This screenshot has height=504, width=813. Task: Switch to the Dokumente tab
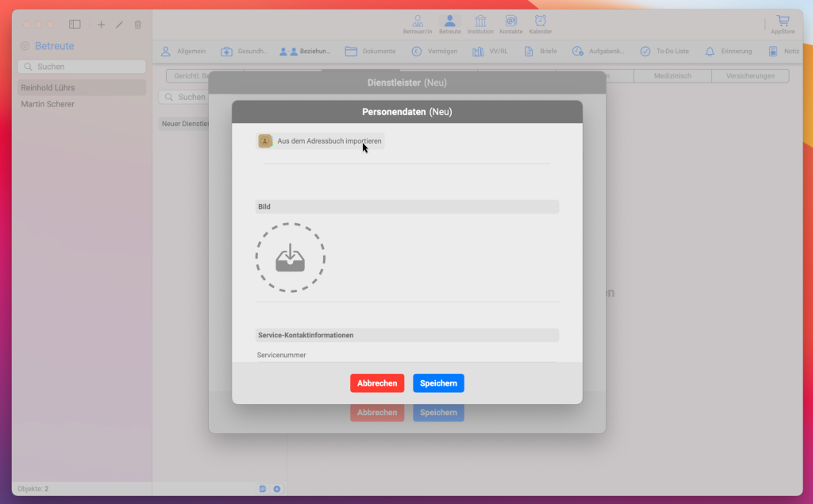(x=370, y=52)
